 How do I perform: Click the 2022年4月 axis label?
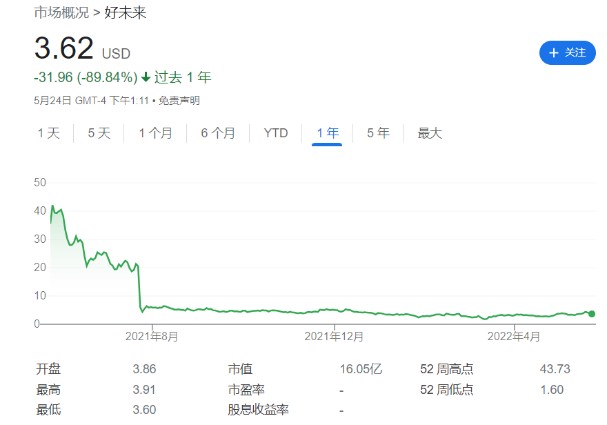pyautogui.click(x=513, y=336)
